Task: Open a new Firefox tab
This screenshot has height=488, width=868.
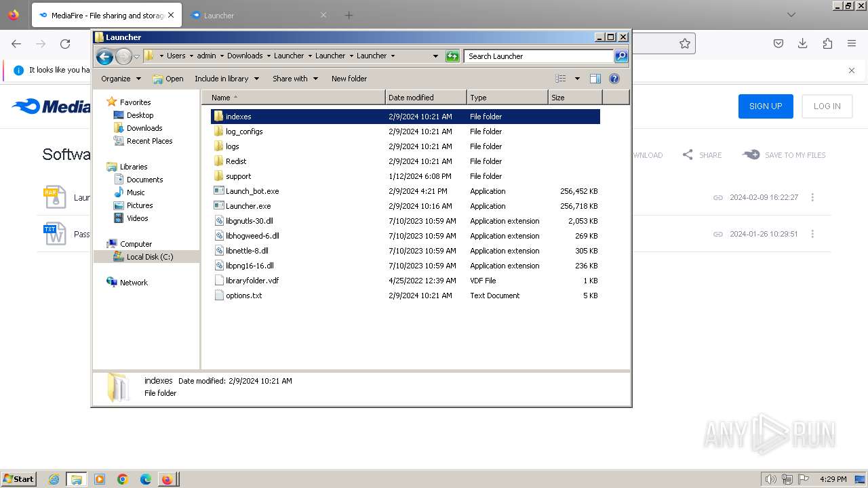Action: [349, 15]
